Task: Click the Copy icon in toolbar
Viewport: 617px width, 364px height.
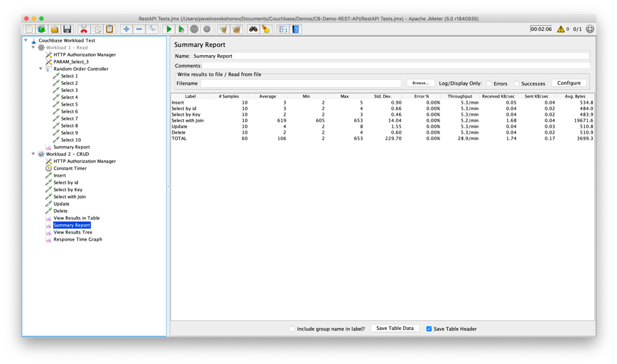Action: (97, 29)
